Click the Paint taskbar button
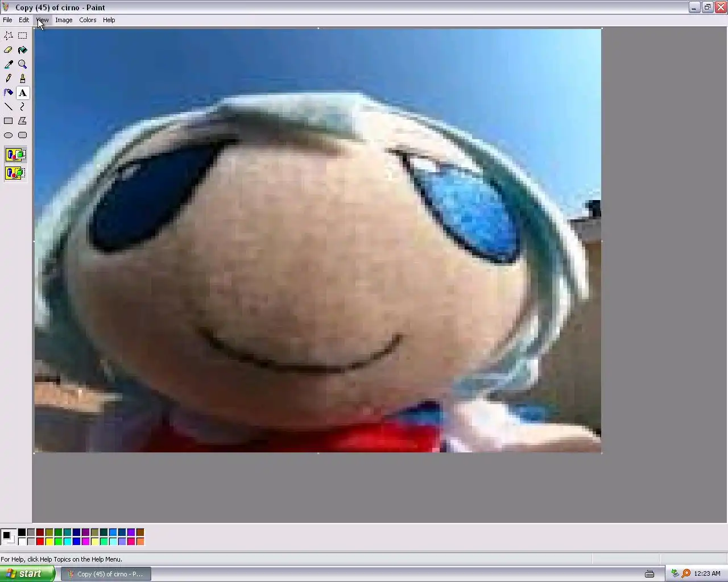 [x=106, y=574]
